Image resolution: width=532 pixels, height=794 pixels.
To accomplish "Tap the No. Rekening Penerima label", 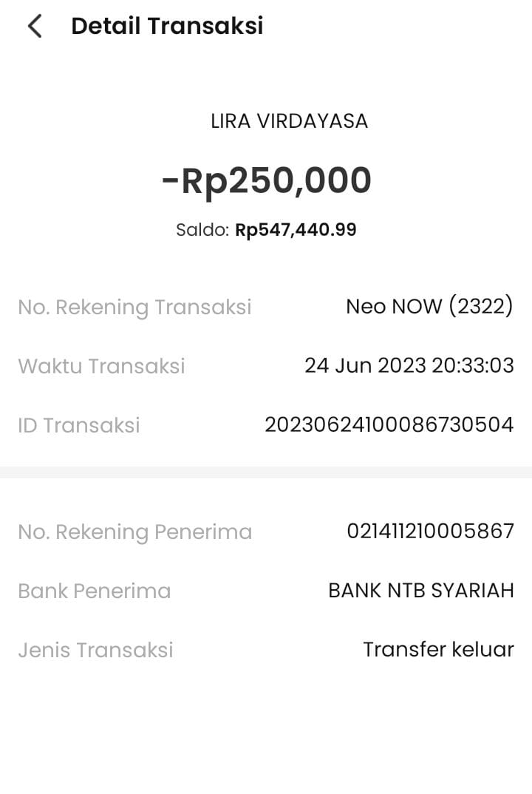I will click(x=134, y=532).
